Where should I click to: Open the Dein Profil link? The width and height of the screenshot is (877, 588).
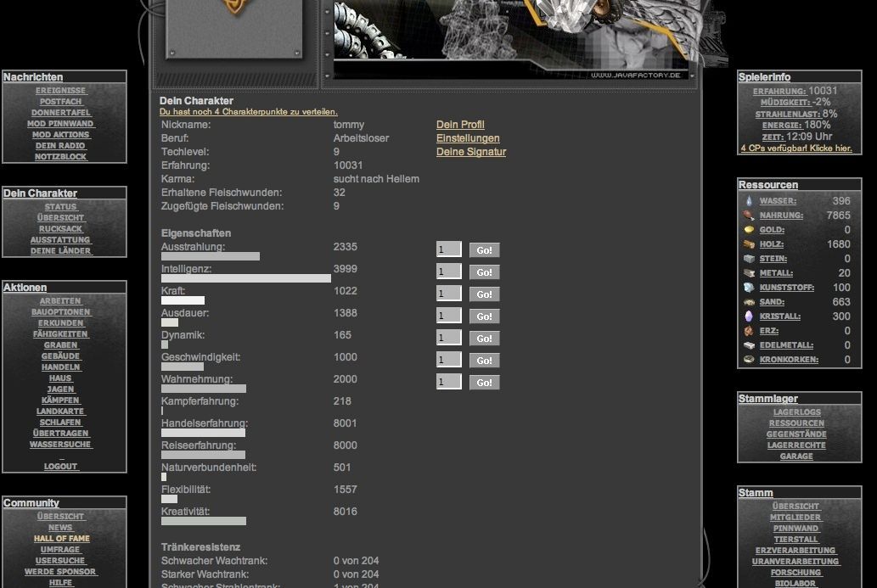point(460,125)
